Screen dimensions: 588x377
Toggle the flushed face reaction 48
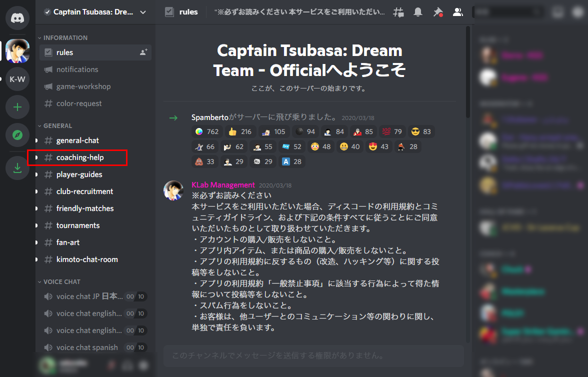pos(320,146)
